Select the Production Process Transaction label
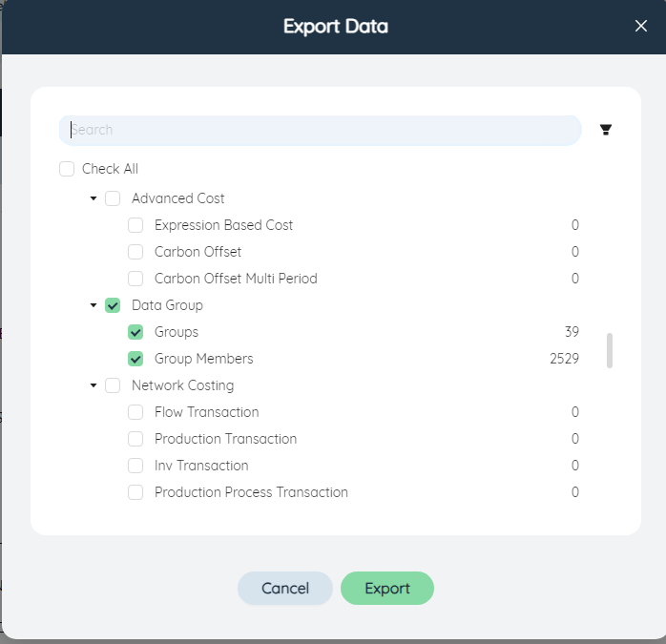This screenshot has height=644, width=666. coord(251,492)
